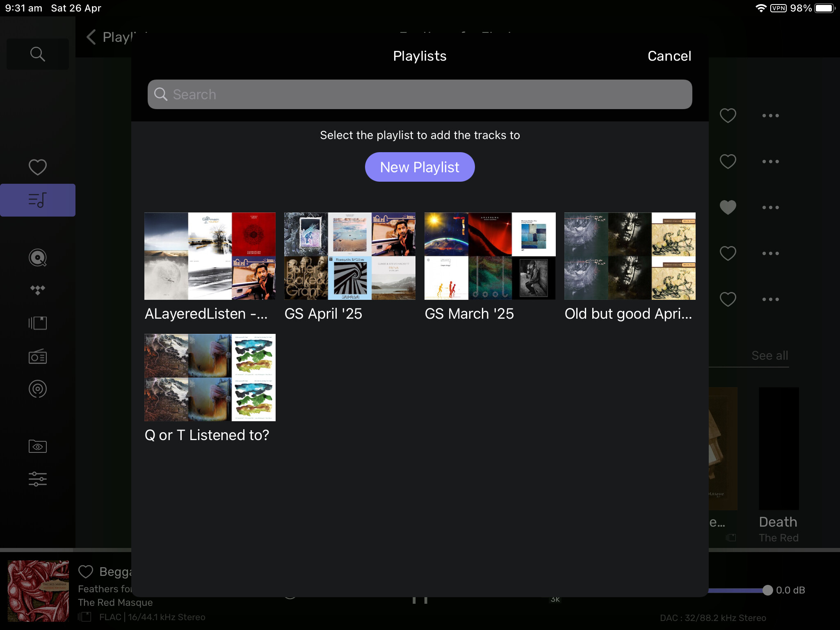Open the TIDAL icon in sidebar
The width and height of the screenshot is (840, 630).
tap(37, 290)
